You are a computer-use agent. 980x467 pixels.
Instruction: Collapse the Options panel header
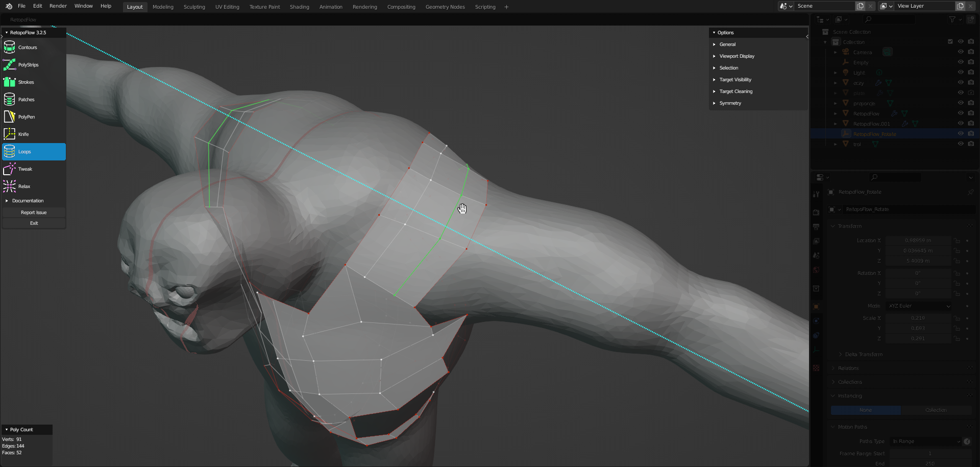click(758, 33)
